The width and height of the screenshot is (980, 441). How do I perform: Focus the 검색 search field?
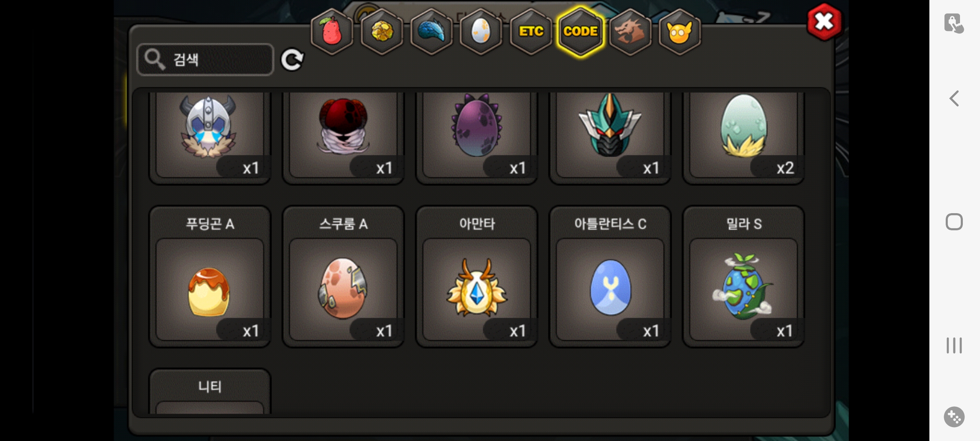click(205, 60)
